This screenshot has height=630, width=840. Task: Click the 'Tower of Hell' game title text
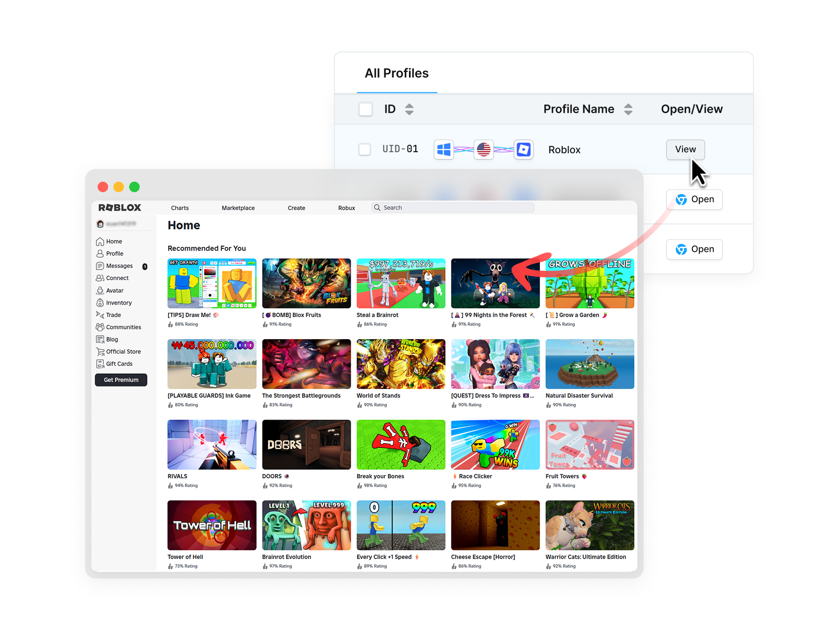tap(185, 557)
